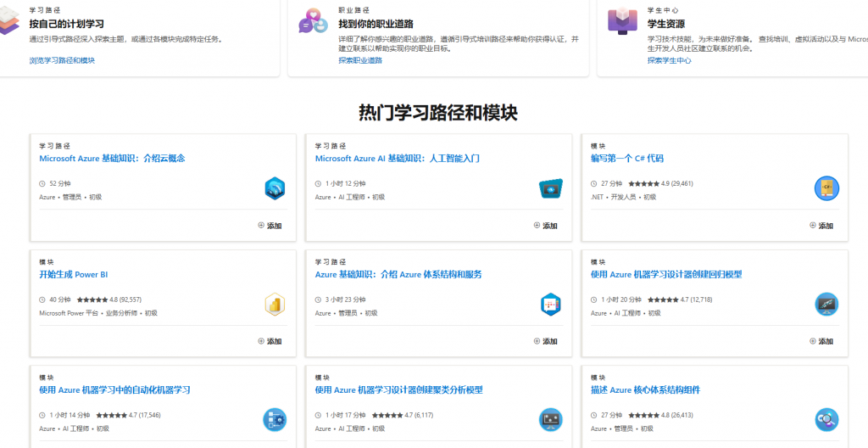Open 探索职业道路 link
Screen dimensions: 868x448
[360, 60]
